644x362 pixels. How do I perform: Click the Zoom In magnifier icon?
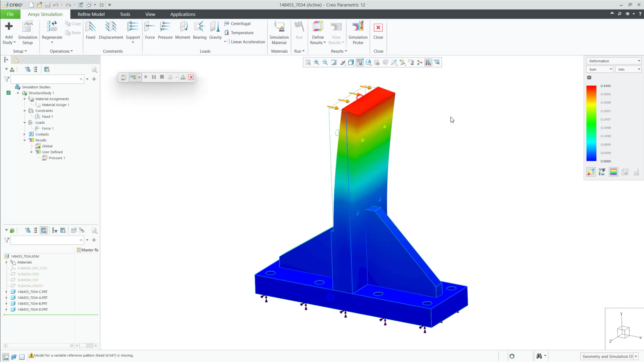[316, 62]
